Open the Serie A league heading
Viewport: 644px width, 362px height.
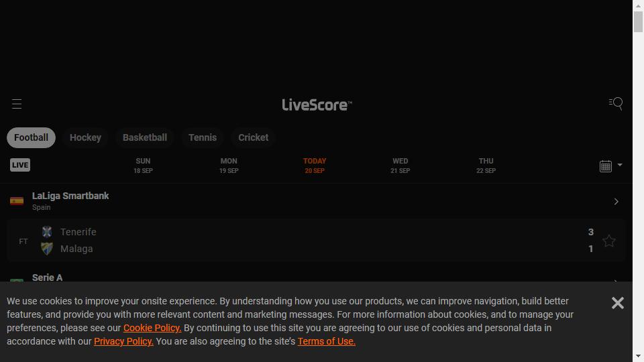(47, 278)
